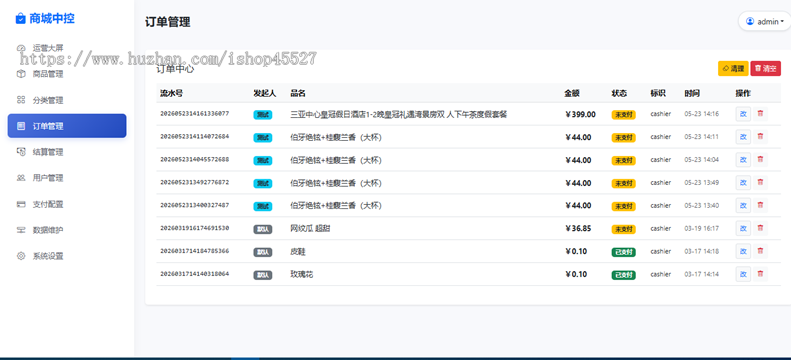Click the 03-19 16:17 time cell
The image size is (791, 360).
point(702,228)
